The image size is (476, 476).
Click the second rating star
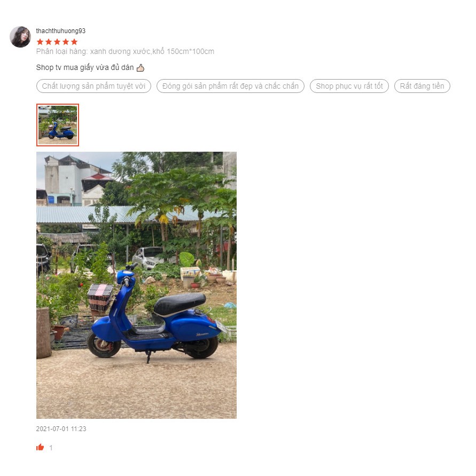49,42
